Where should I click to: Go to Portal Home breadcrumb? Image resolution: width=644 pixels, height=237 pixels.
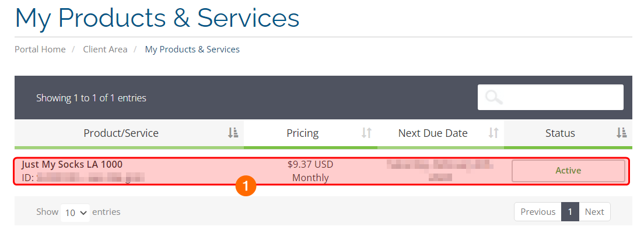point(40,49)
